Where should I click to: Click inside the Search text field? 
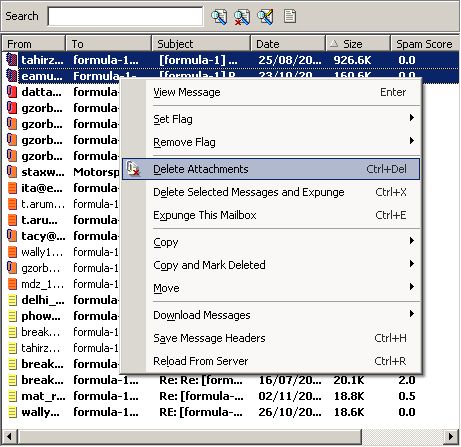(x=125, y=16)
